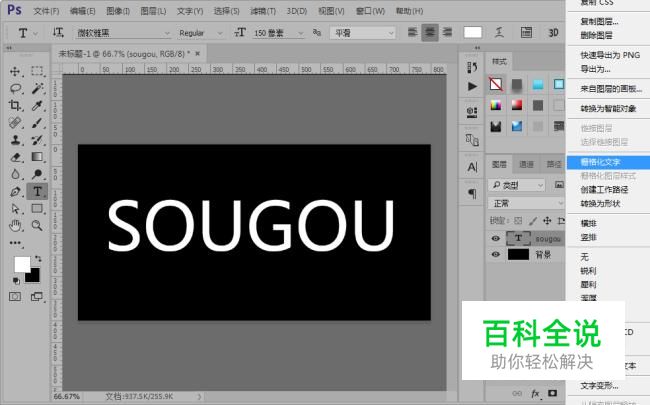Click the fx layer style icon
Viewport: 650px width, 405px height.
535,393
